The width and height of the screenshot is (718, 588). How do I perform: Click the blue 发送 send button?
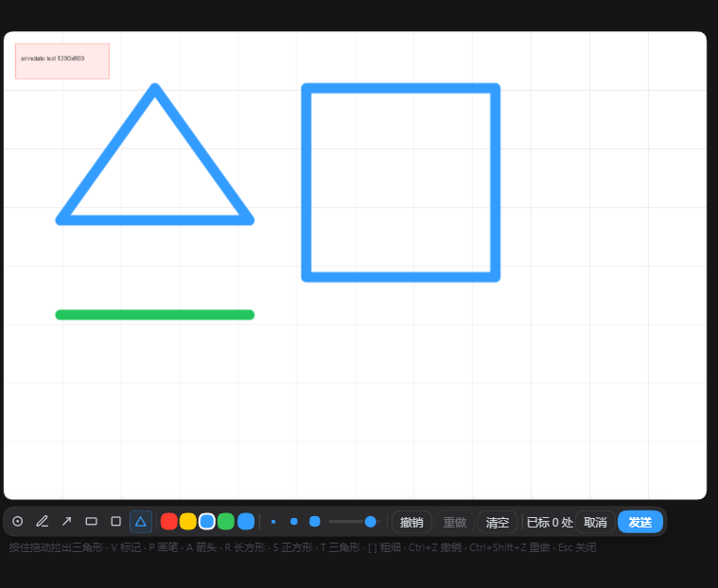pos(640,522)
